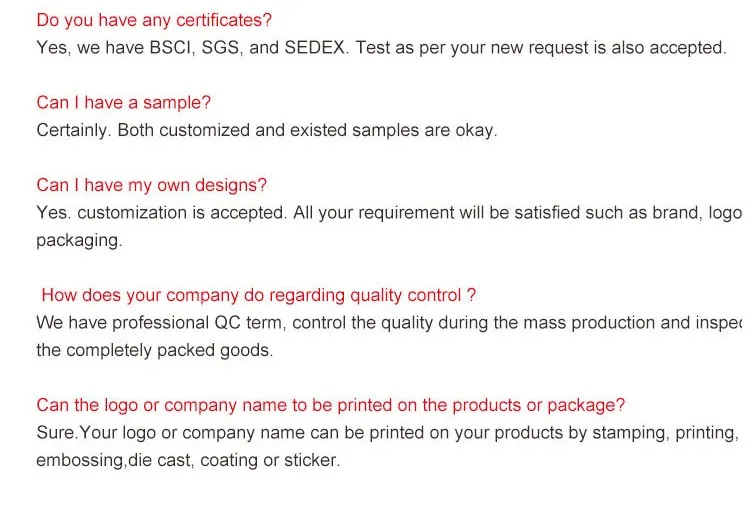
Task: Click the line starting 'Sure.Your logo or company name'
Action: [388, 433]
